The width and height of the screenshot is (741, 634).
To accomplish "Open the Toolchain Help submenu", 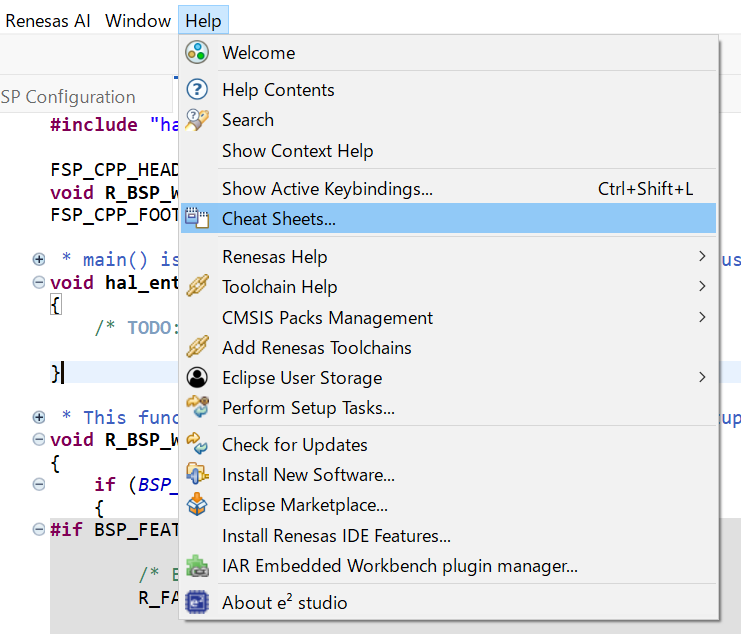I will pyautogui.click(x=448, y=287).
